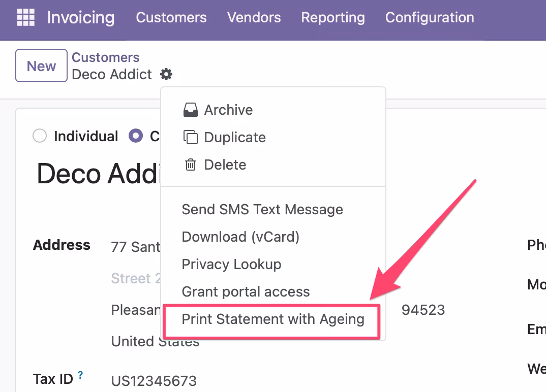The image size is (546, 392).
Task: Click the Invoicing app title
Action: [x=81, y=17]
